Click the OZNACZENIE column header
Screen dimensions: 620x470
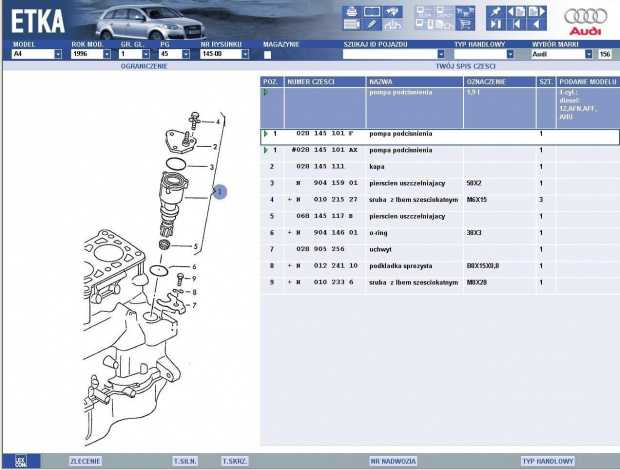(x=500, y=82)
